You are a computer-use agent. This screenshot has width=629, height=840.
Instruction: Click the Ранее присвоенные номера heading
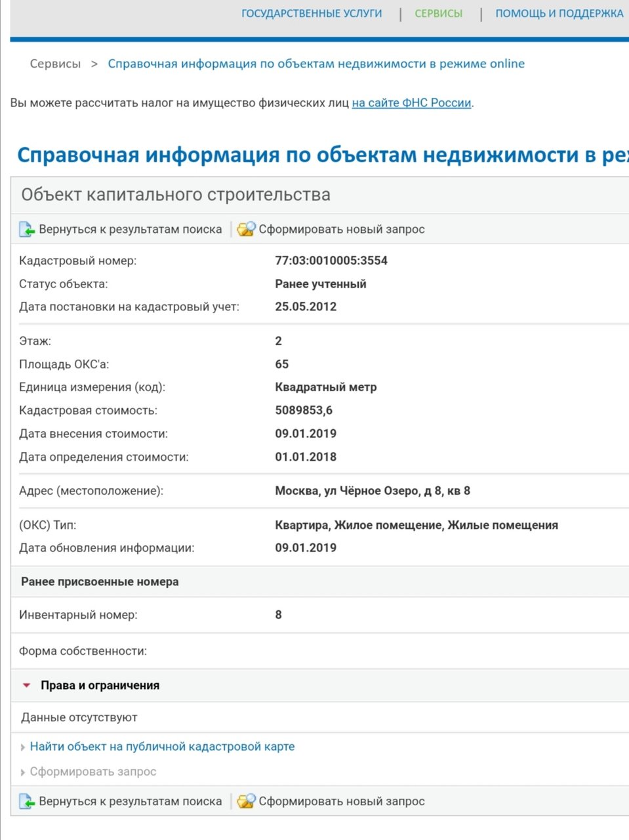[100, 582]
